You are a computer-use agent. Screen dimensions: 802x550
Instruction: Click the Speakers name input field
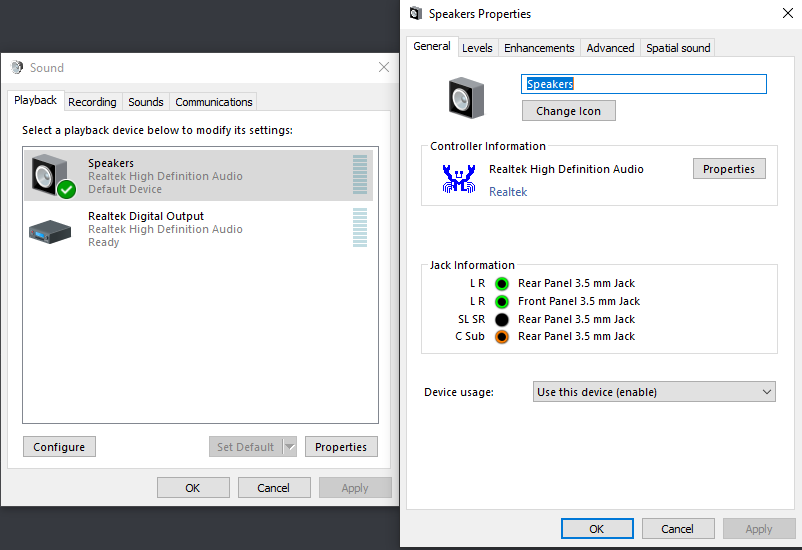643,84
